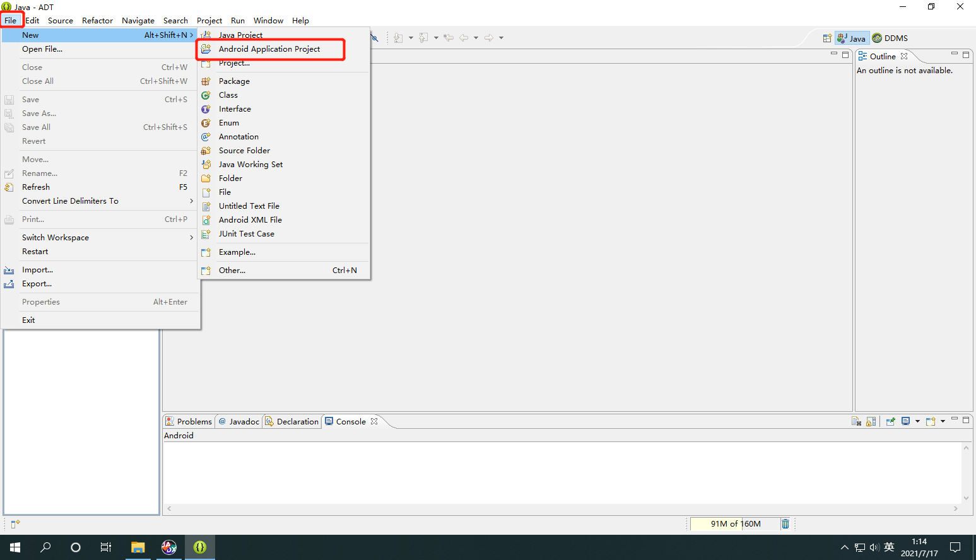Viewport: 976px width, 560px height.
Task: Click taskbar clock showing 1:14
Action: pos(919,547)
